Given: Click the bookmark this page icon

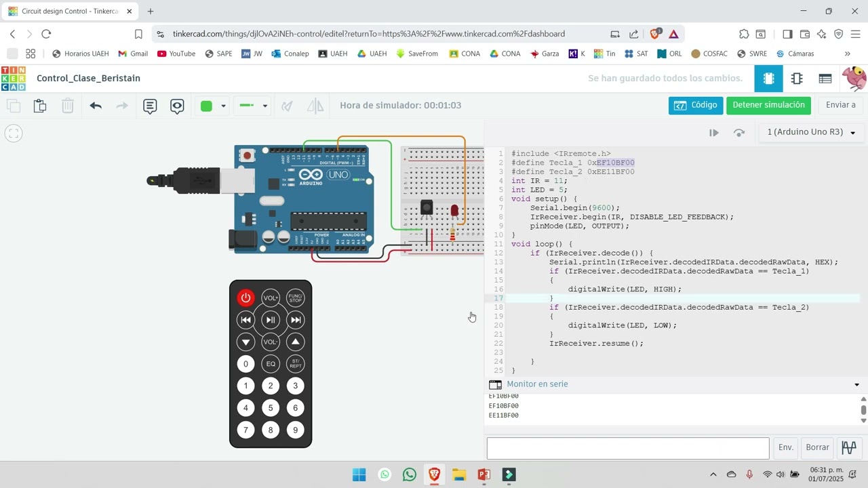Looking at the screenshot, I should tap(138, 34).
